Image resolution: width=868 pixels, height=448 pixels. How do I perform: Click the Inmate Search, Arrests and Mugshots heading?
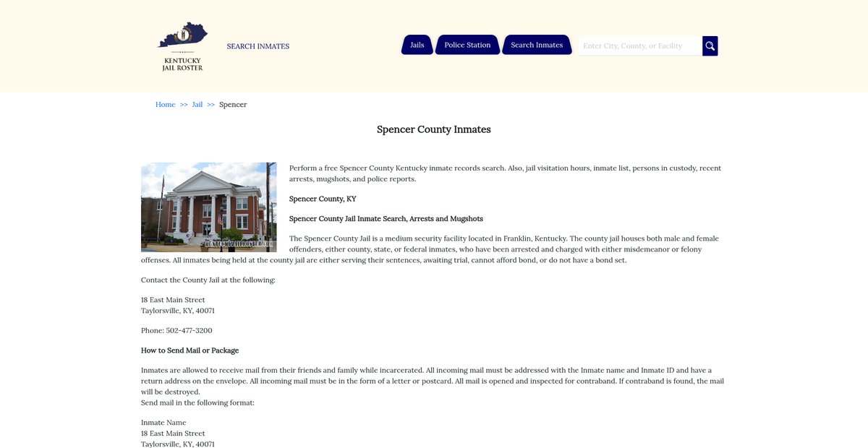(x=386, y=218)
